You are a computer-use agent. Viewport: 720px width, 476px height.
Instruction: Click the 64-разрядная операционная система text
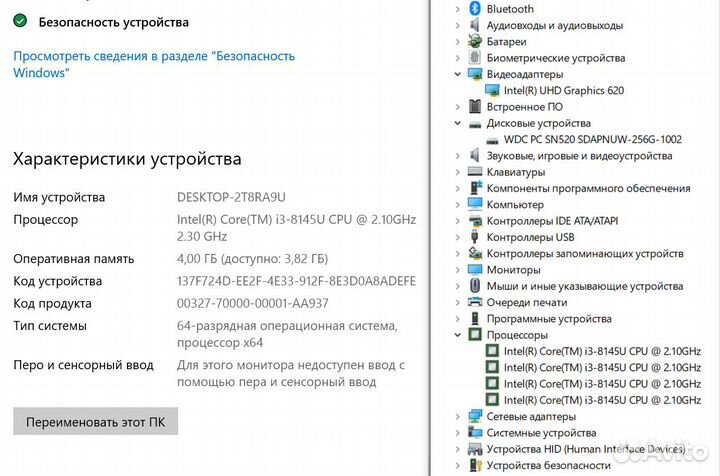(287, 326)
